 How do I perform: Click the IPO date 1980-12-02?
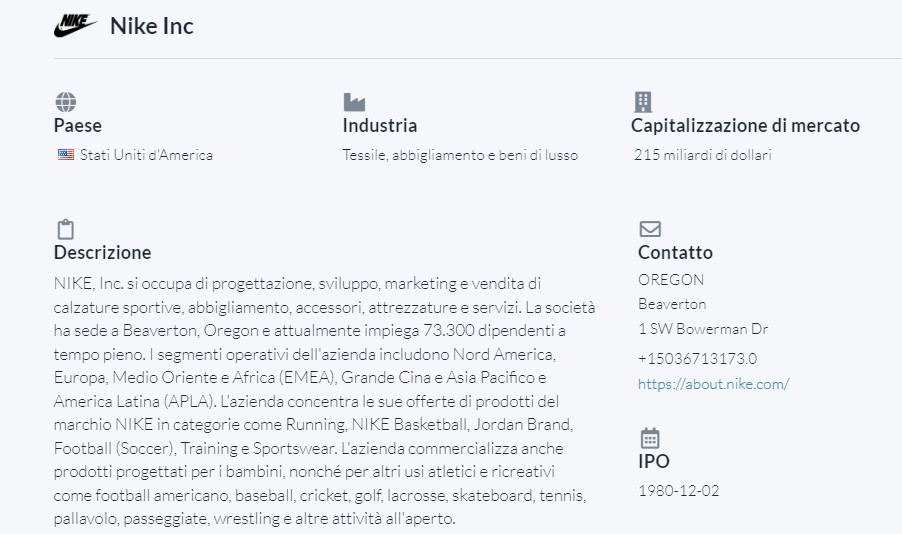(x=678, y=491)
